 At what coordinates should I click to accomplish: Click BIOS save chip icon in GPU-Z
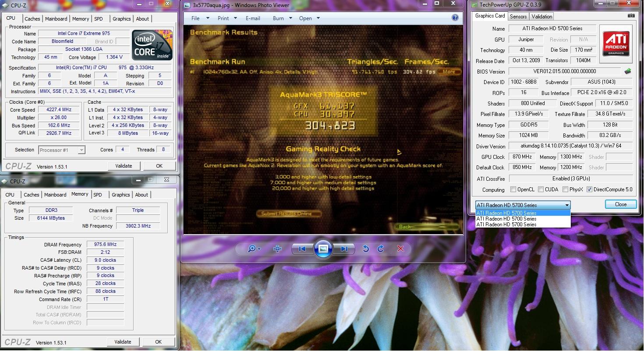(x=628, y=71)
